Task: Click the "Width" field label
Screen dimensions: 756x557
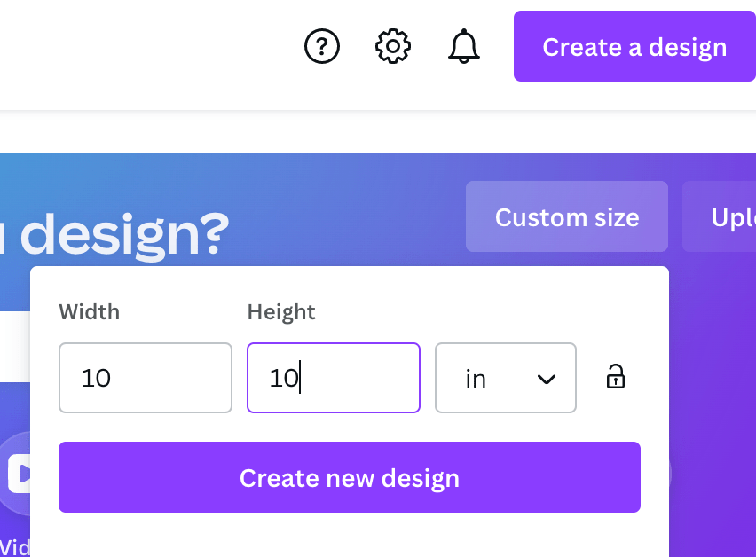Action: (90, 312)
